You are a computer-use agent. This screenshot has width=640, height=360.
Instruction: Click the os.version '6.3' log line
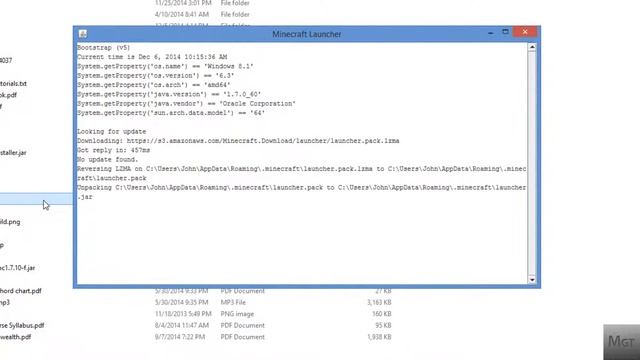pos(156,76)
